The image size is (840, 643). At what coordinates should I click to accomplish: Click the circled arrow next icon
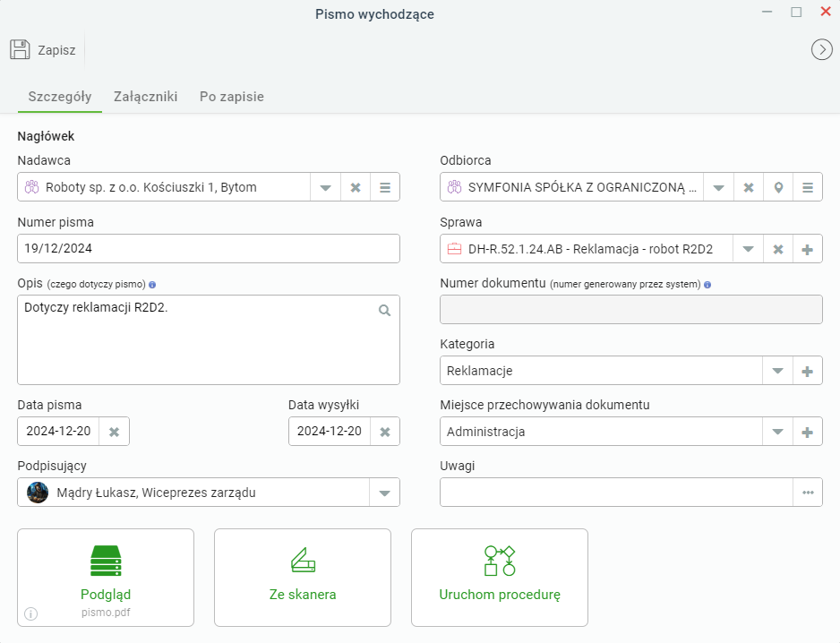pos(821,50)
